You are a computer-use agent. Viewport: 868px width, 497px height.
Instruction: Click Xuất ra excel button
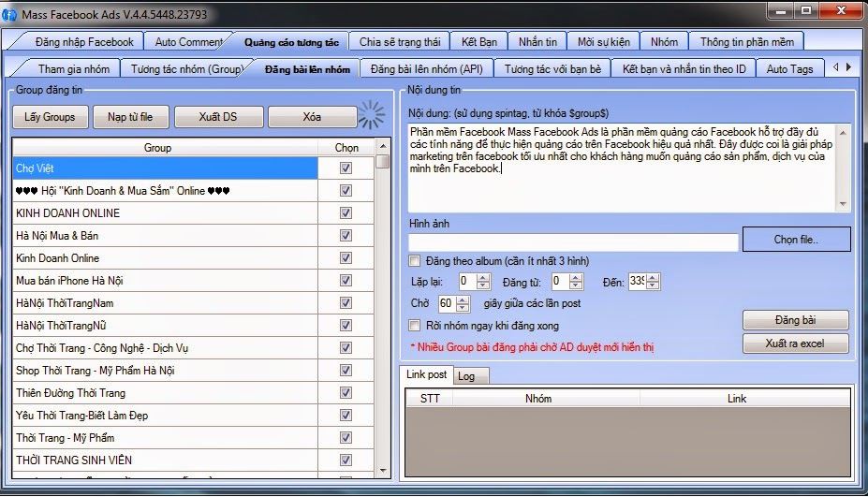795,344
